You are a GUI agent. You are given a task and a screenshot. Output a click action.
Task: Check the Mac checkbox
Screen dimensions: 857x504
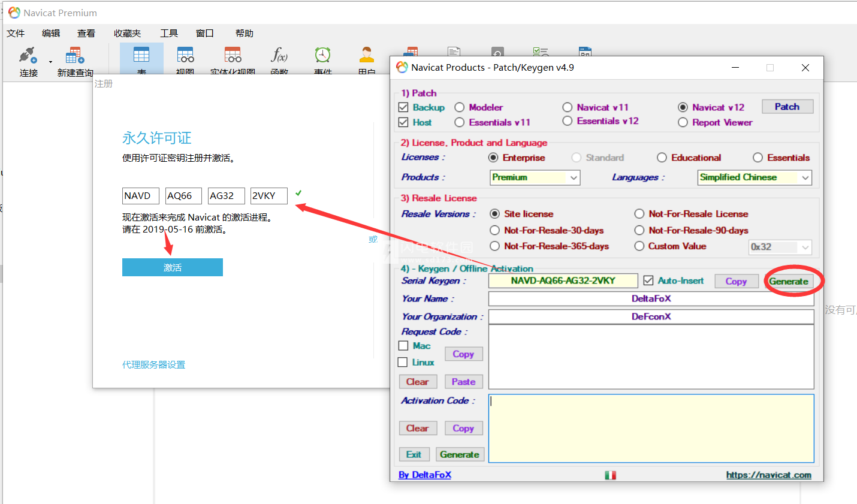click(403, 346)
